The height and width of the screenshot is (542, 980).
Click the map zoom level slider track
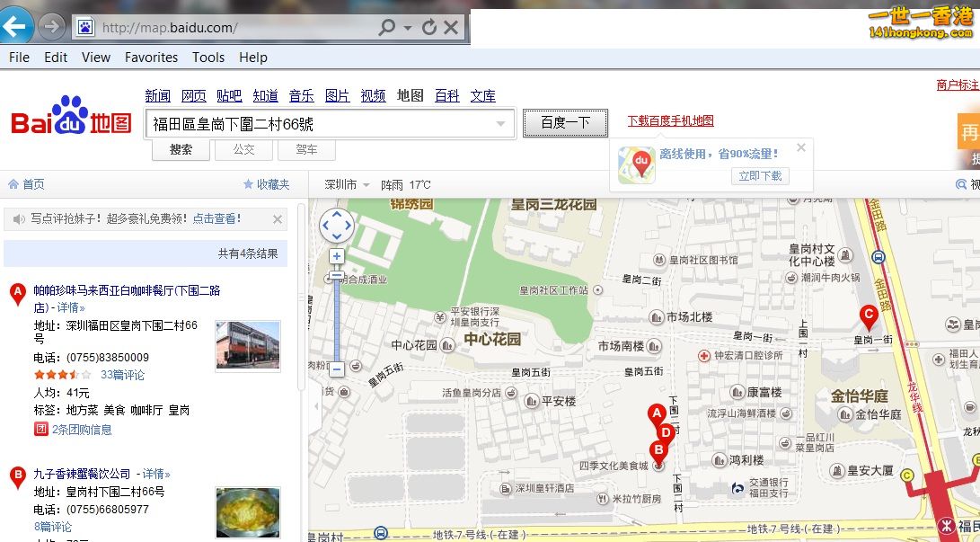tap(337, 315)
